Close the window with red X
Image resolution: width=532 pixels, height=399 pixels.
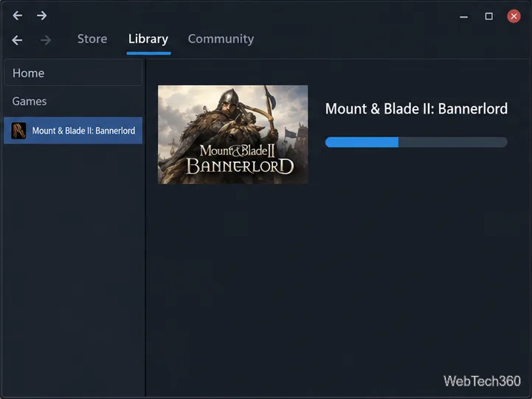[x=514, y=16]
